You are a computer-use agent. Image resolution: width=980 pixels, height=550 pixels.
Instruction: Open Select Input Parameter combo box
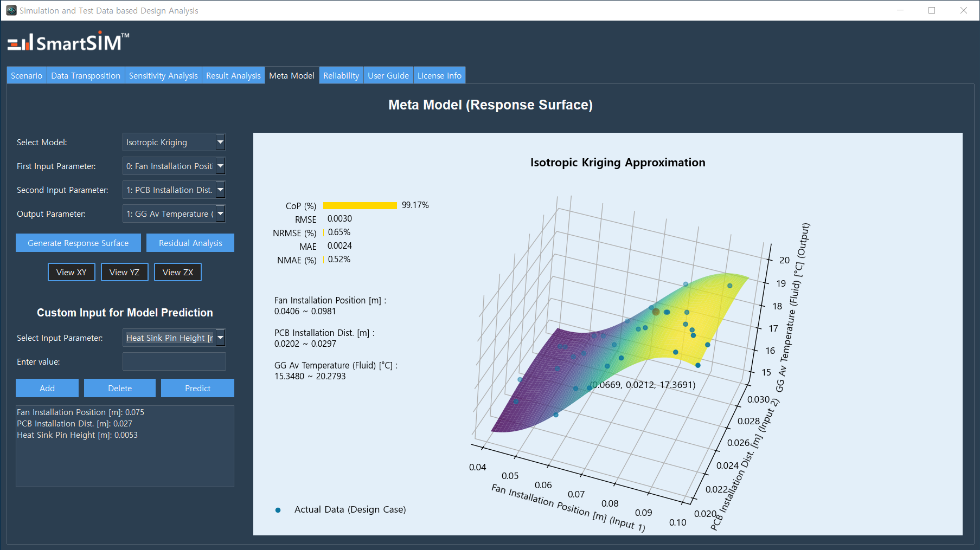point(174,338)
